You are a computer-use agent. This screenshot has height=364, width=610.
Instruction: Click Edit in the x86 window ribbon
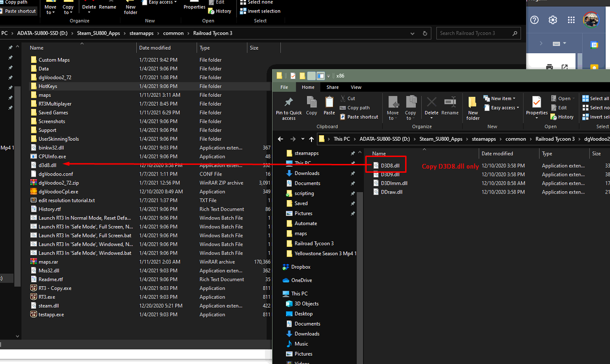(x=559, y=107)
